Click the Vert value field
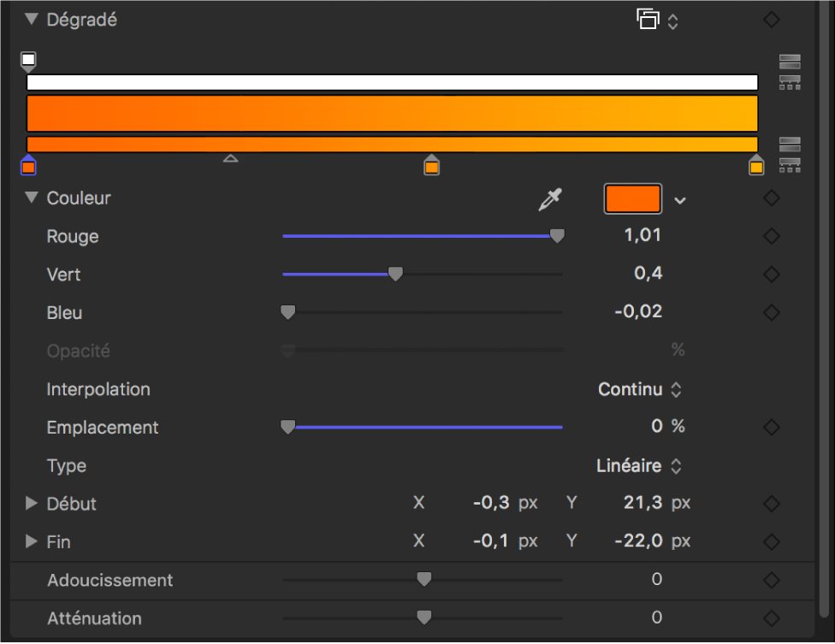 point(648,274)
